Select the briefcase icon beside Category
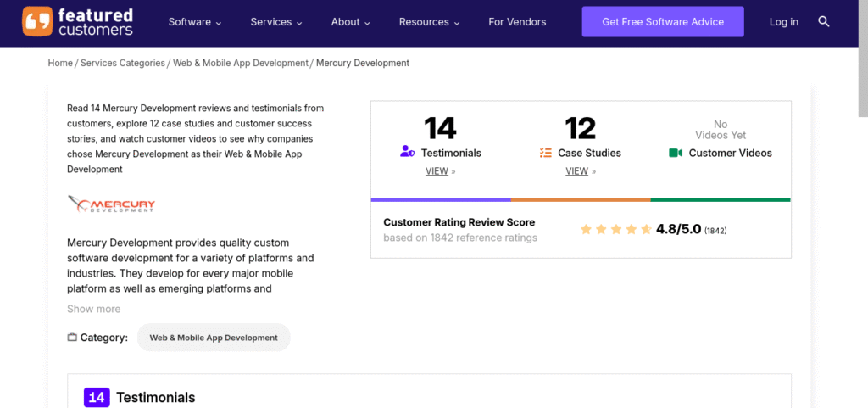This screenshot has height=408, width=868. [x=72, y=337]
